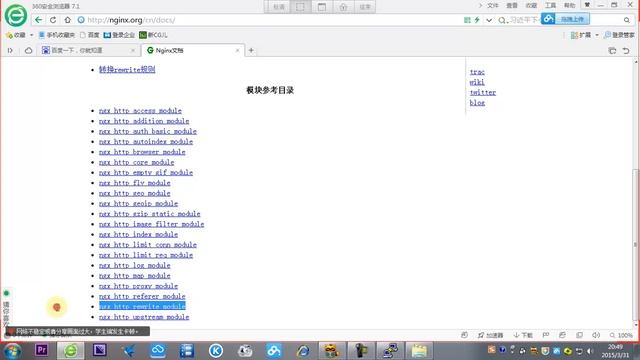Image resolution: width=640 pixels, height=360 pixels.
Task: Click the page vertical scrollbar thumb
Action: click(636, 244)
